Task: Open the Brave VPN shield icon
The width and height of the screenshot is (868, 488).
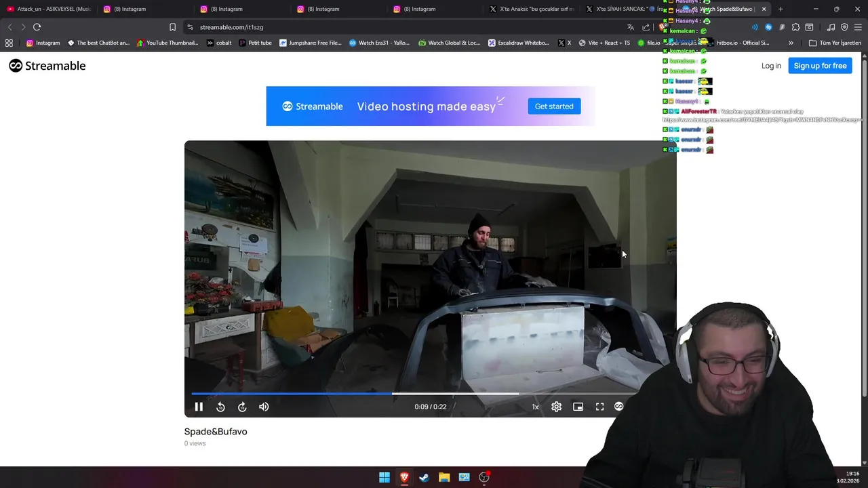Action: pos(844,27)
